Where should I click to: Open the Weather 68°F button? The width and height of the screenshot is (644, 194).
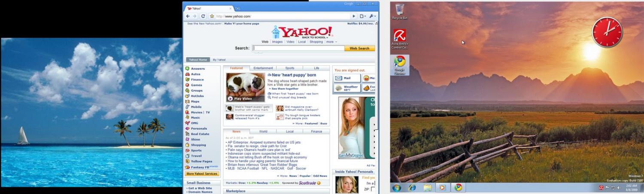tap(347, 88)
